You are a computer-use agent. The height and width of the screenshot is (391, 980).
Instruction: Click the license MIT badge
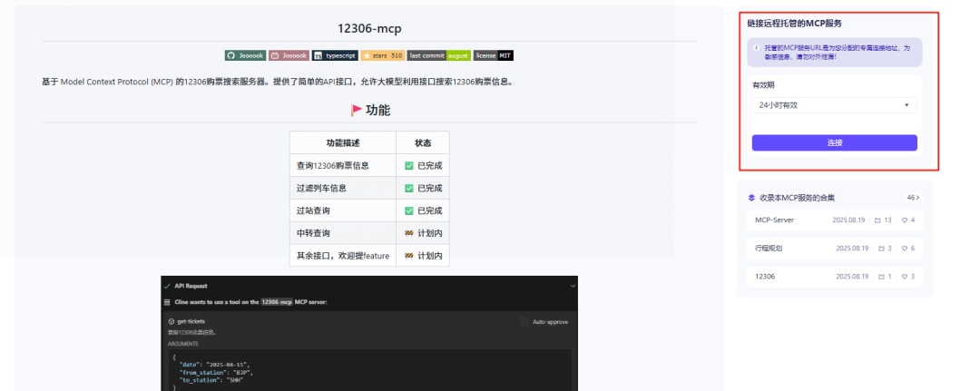tap(493, 55)
